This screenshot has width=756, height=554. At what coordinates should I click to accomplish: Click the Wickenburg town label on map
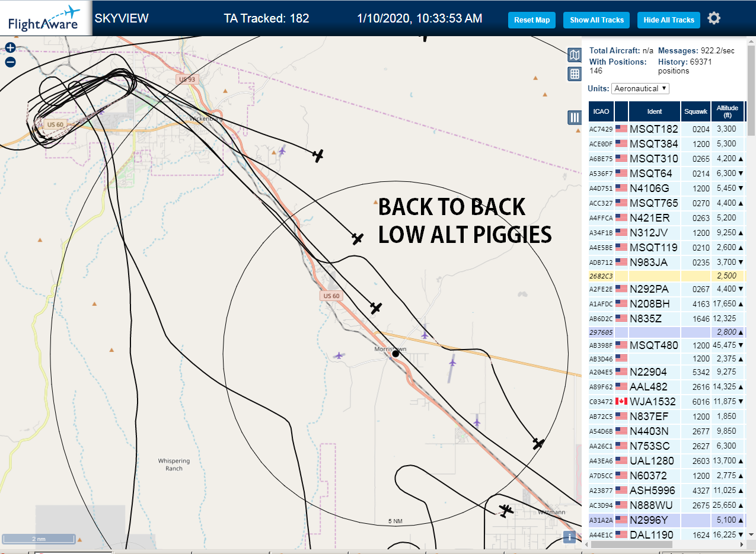(205, 119)
